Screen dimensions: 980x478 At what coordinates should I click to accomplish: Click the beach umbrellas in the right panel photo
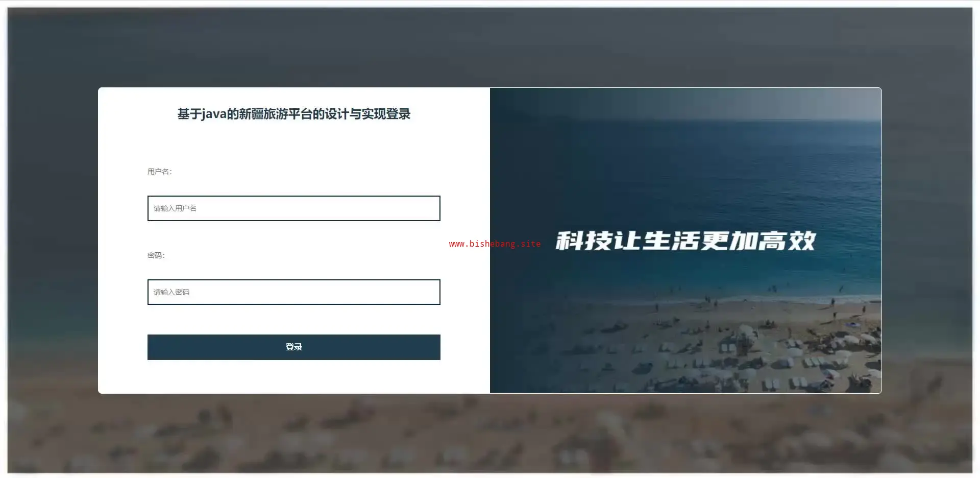pyautogui.click(x=740, y=352)
